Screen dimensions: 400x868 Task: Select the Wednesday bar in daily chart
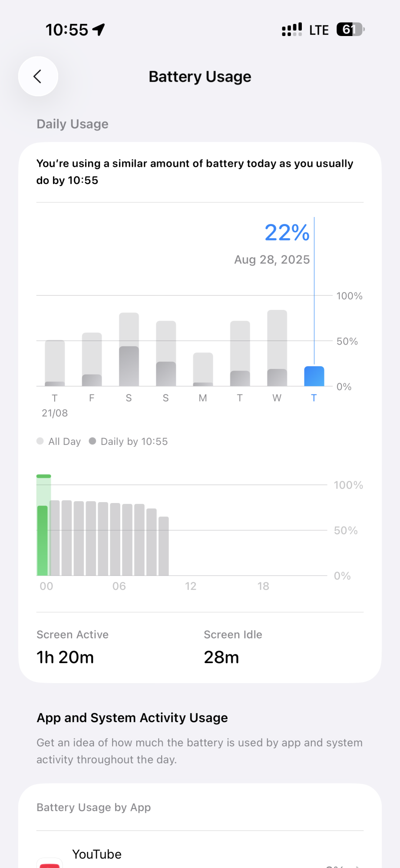(x=277, y=348)
